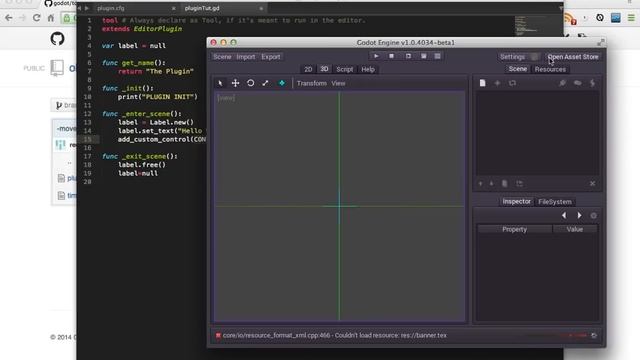Click the label.free() code line
This screenshot has height=360, width=640.
coord(142,164)
